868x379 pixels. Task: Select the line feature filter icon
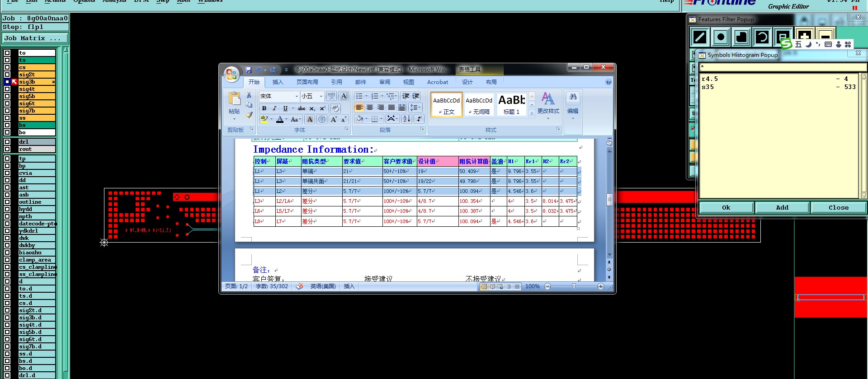(700, 37)
